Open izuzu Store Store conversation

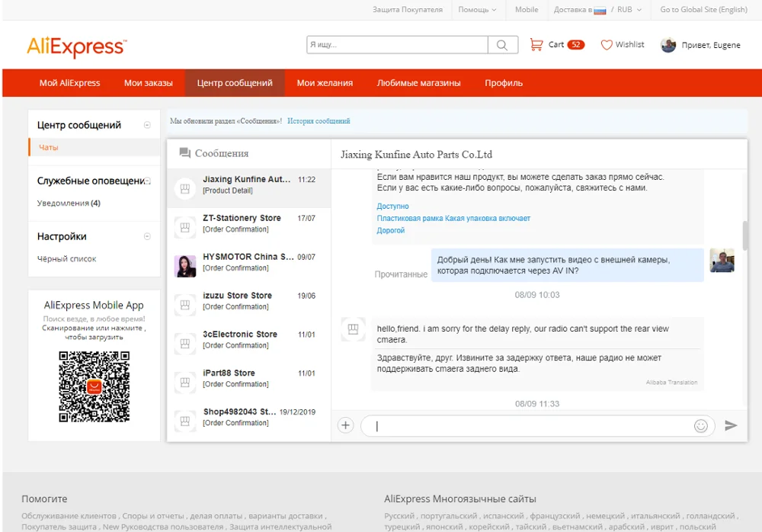[249, 305]
